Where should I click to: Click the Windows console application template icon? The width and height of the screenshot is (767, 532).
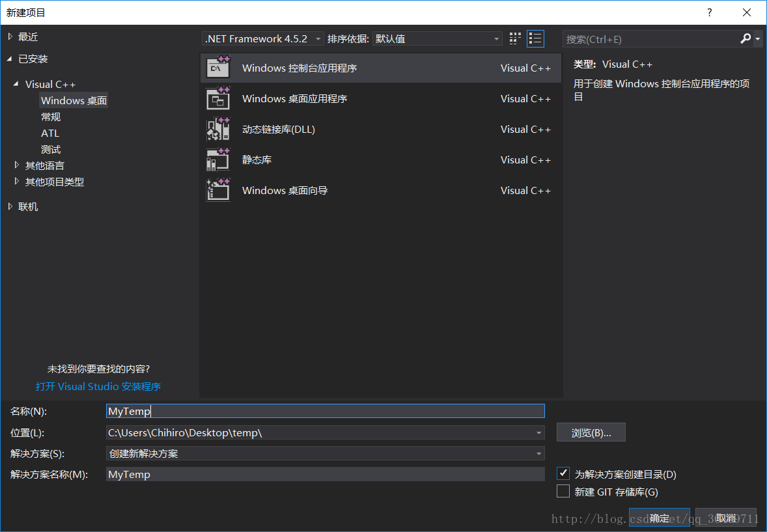coord(218,68)
